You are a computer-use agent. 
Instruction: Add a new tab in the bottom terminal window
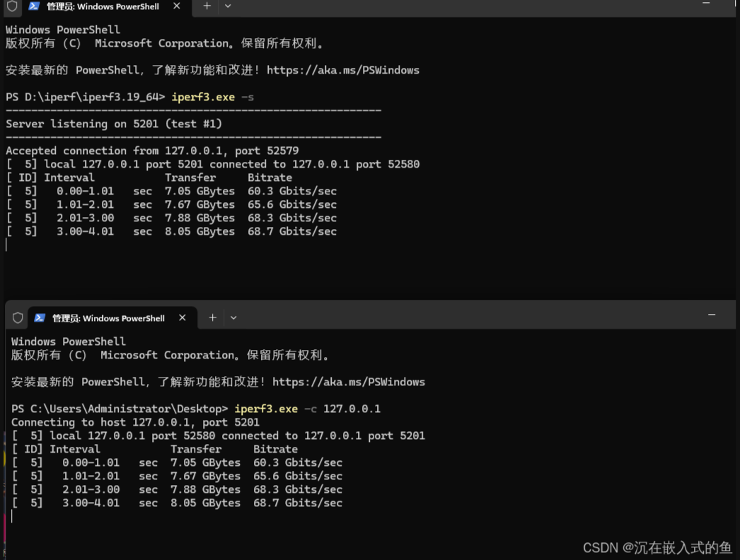(x=212, y=318)
